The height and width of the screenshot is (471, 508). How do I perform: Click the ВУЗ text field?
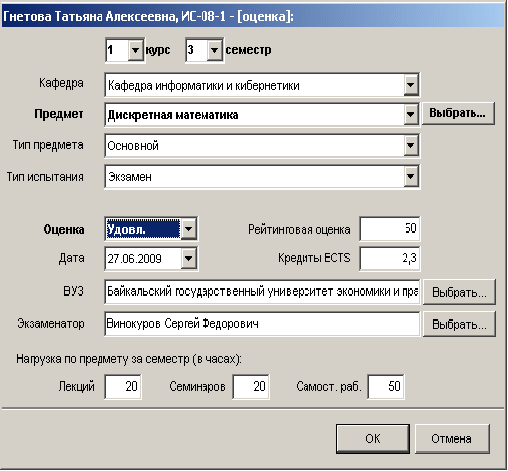262,292
